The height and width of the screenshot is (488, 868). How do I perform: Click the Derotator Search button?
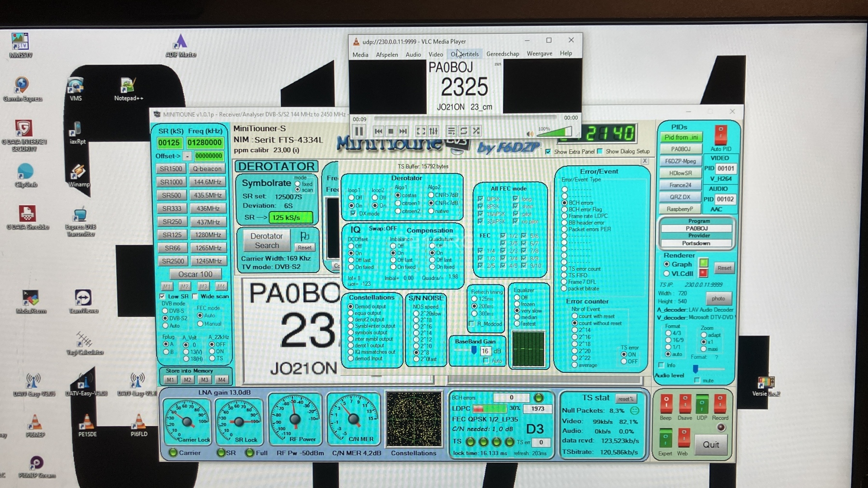(x=266, y=240)
